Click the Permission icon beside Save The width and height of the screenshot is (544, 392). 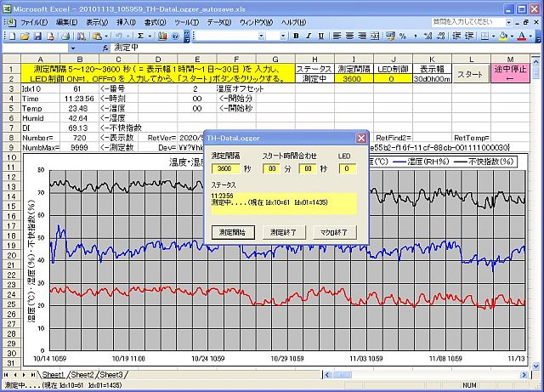click(50, 36)
